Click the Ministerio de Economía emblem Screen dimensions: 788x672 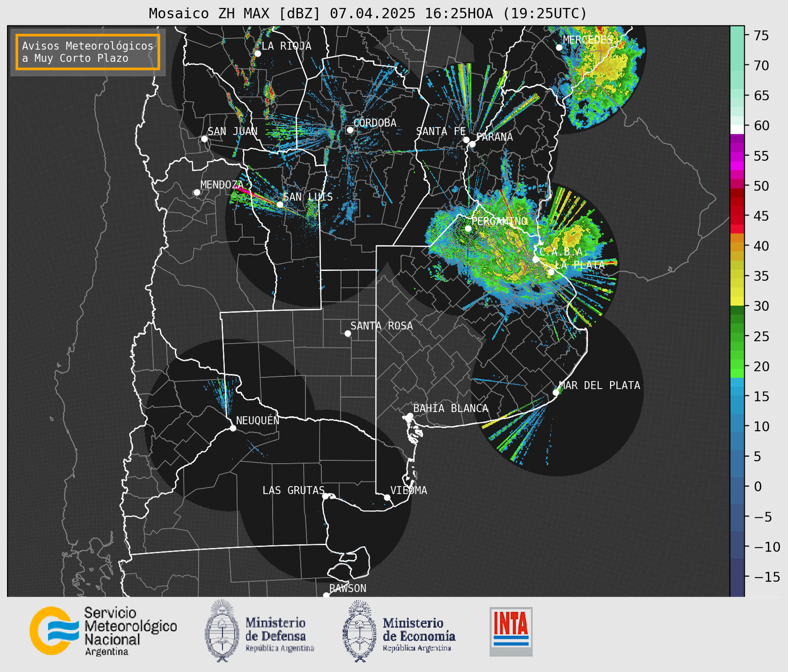[360, 631]
